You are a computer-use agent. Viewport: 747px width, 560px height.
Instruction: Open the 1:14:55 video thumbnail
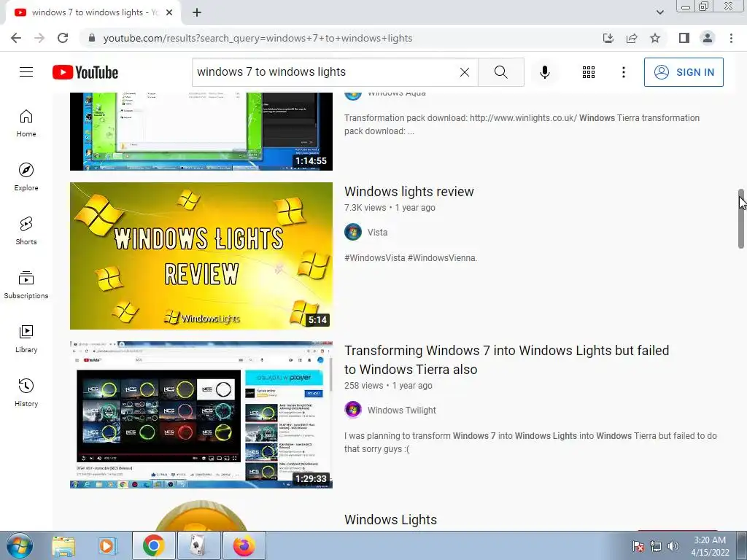click(x=201, y=131)
